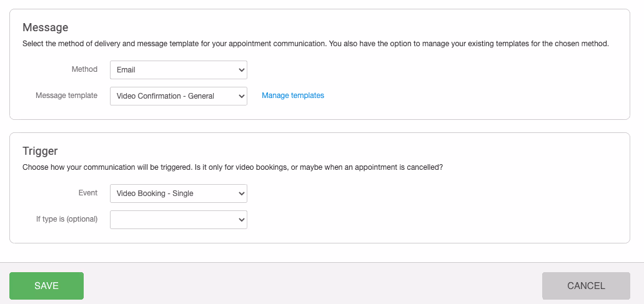Screen dimensions: 644x304
Task: Click the chevron arrow on the Email dropdown
Action: (x=242, y=70)
